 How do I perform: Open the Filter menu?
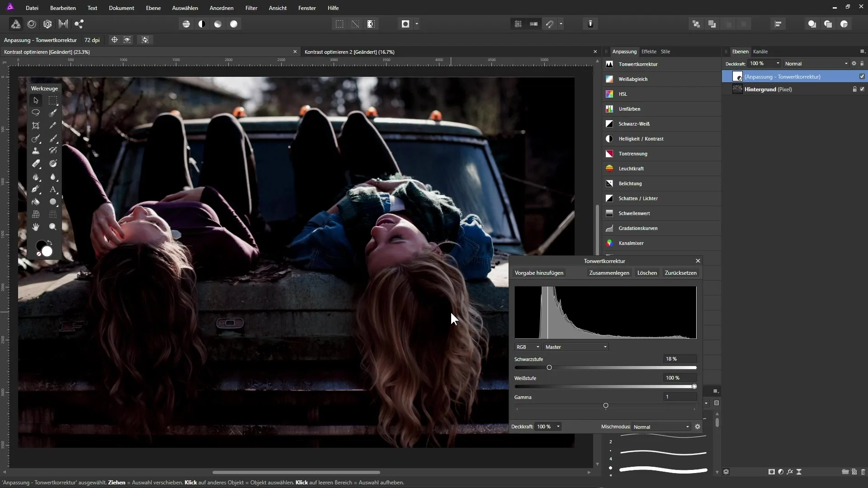[x=251, y=8]
